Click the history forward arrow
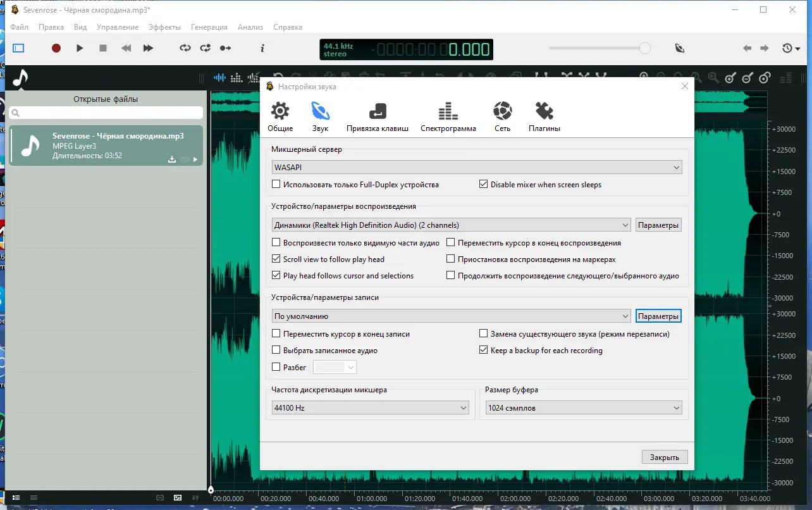 [765, 48]
